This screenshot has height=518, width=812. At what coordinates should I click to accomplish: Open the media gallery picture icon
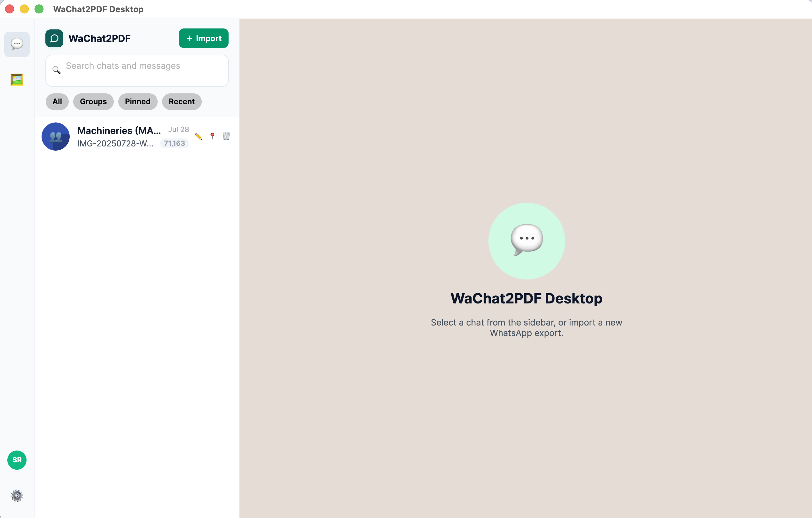point(17,80)
